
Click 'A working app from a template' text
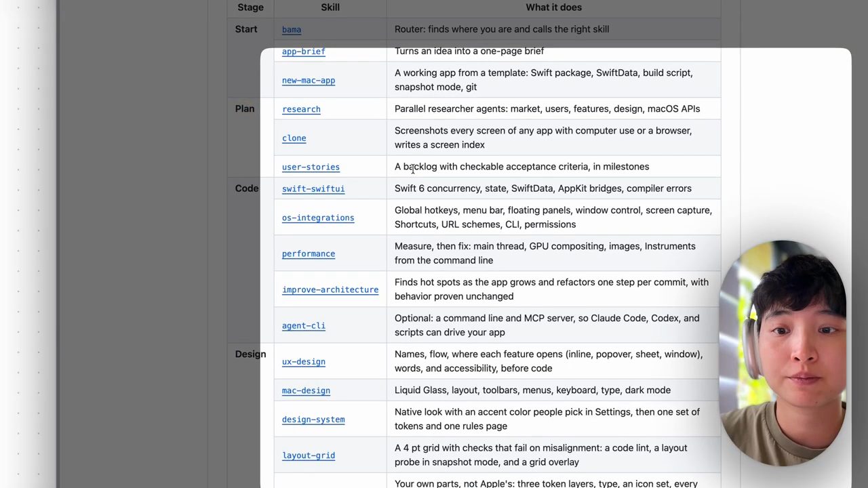tap(544, 79)
